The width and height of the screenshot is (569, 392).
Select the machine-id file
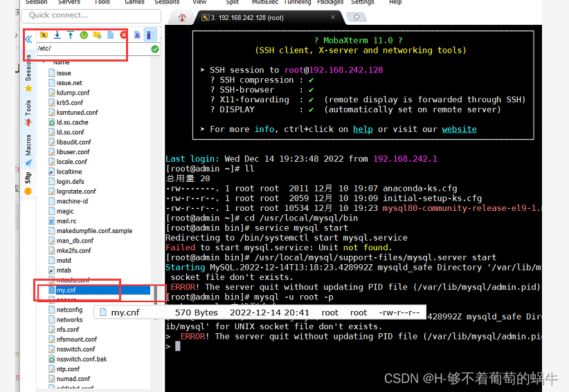tap(72, 201)
